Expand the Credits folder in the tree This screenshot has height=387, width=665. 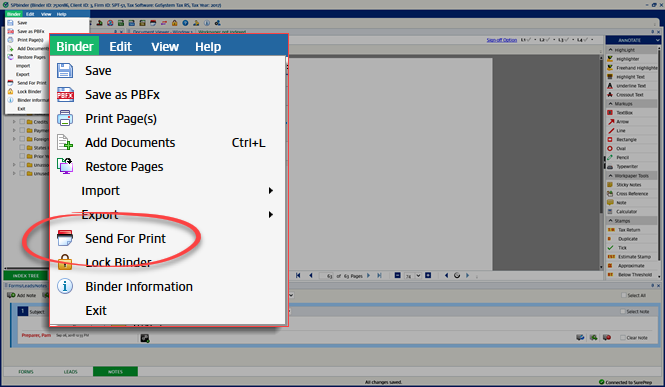(14, 122)
